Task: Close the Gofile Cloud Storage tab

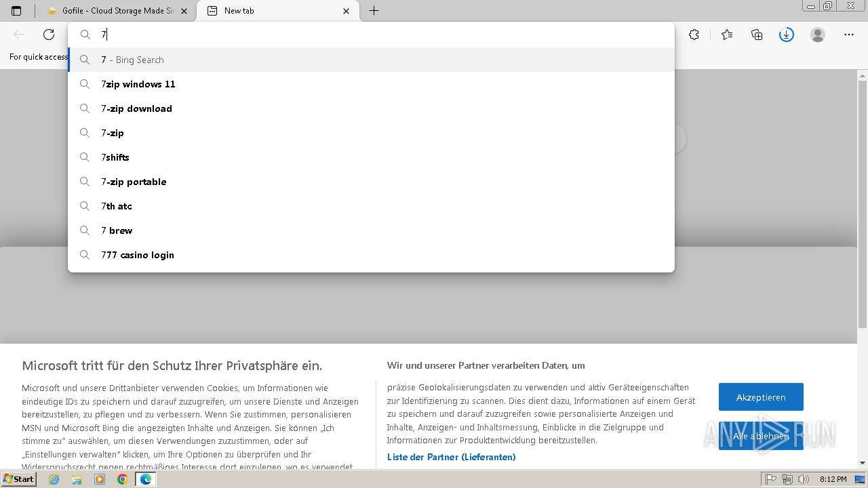Action: [x=184, y=11]
